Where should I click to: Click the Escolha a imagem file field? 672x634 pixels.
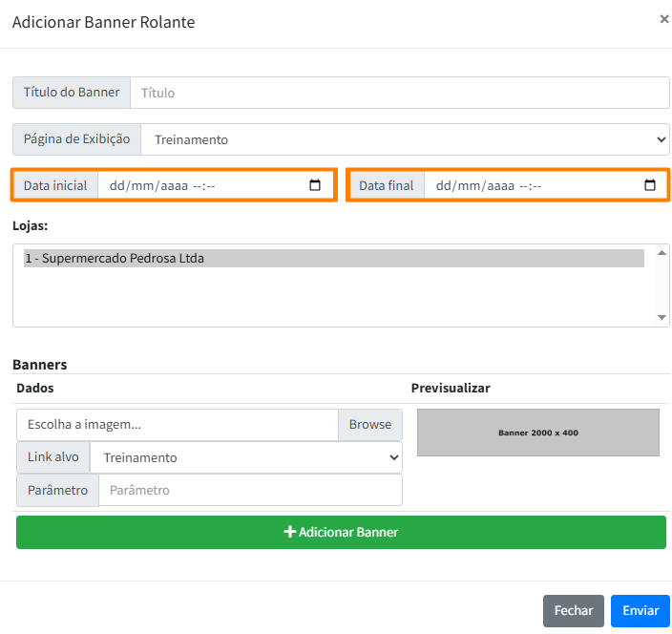[x=177, y=425]
